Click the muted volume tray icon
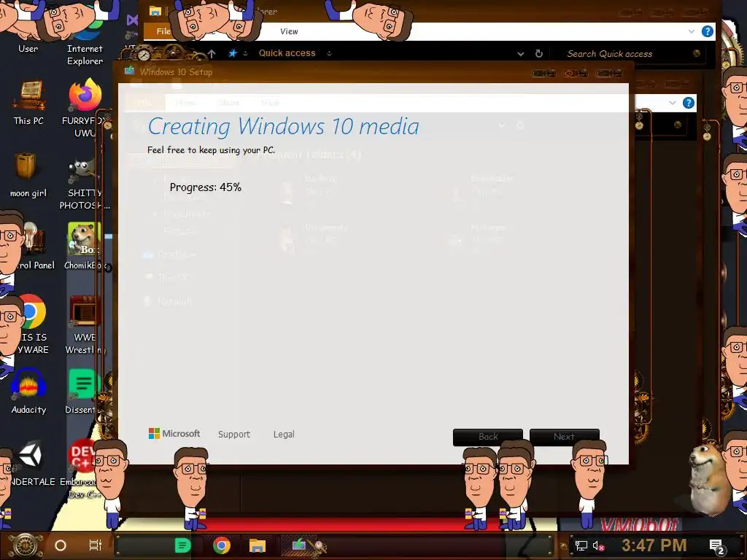The width and height of the screenshot is (747, 560). pyautogui.click(x=598, y=545)
